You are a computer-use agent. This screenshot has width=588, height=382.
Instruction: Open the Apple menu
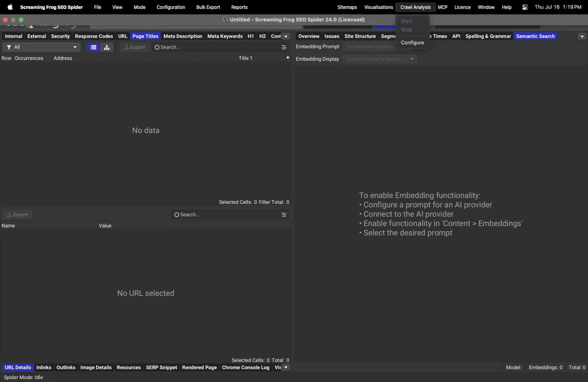10,7
